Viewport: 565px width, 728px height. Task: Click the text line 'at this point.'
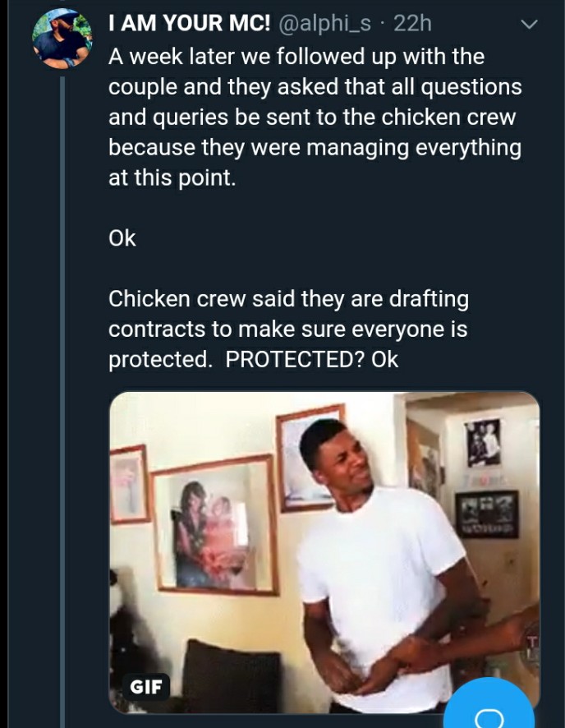(172, 177)
